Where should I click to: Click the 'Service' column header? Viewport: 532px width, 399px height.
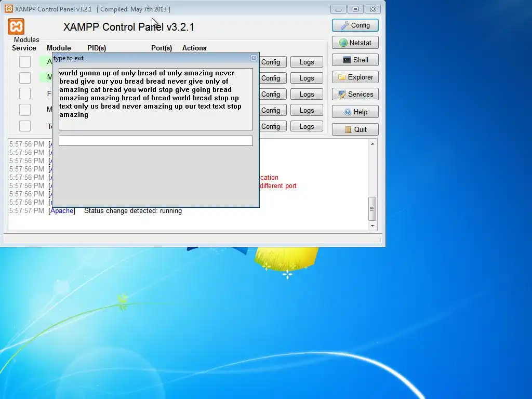[24, 48]
